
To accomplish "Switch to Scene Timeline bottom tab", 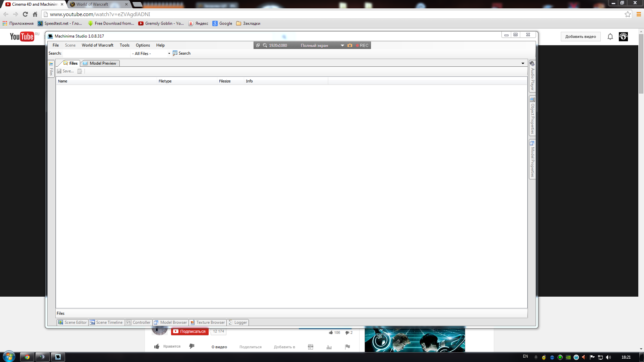I will click(x=106, y=322).
